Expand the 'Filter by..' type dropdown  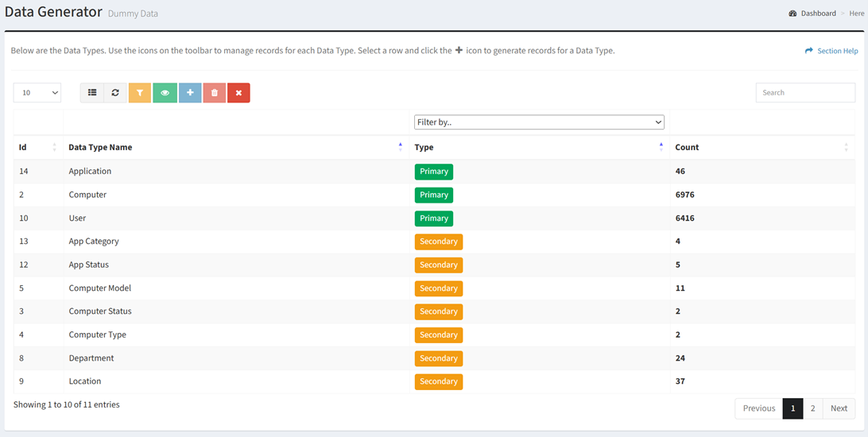539,122
